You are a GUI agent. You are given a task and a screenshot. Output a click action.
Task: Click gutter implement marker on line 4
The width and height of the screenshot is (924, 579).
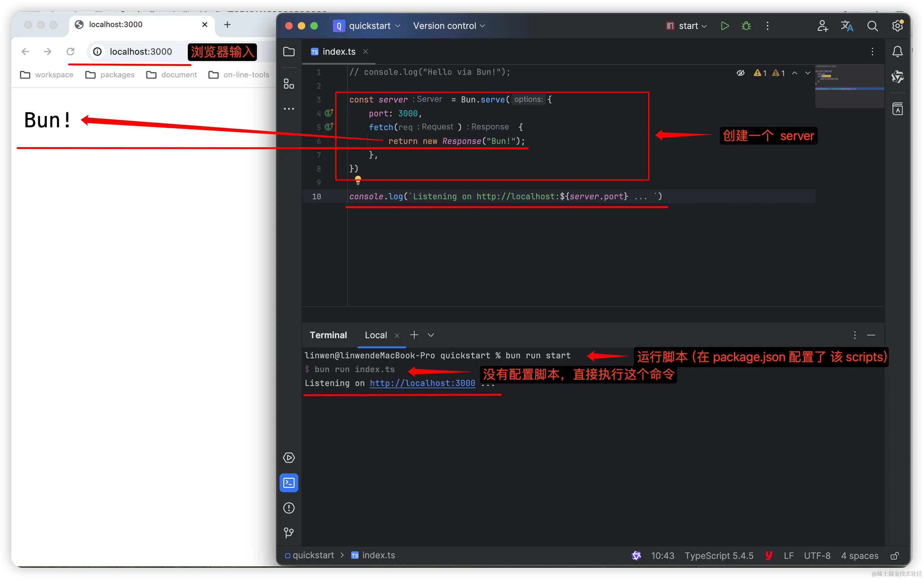329,113
